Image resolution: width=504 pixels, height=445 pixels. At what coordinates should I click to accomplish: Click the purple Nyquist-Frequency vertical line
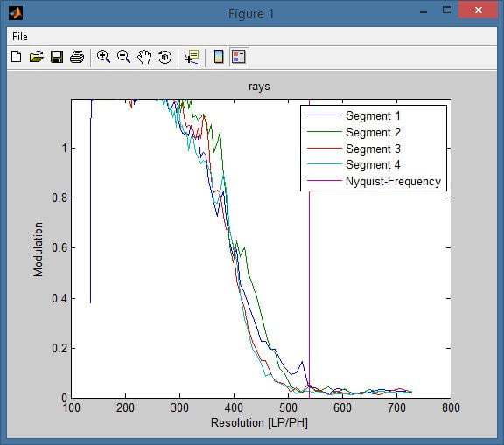(309, 289)
